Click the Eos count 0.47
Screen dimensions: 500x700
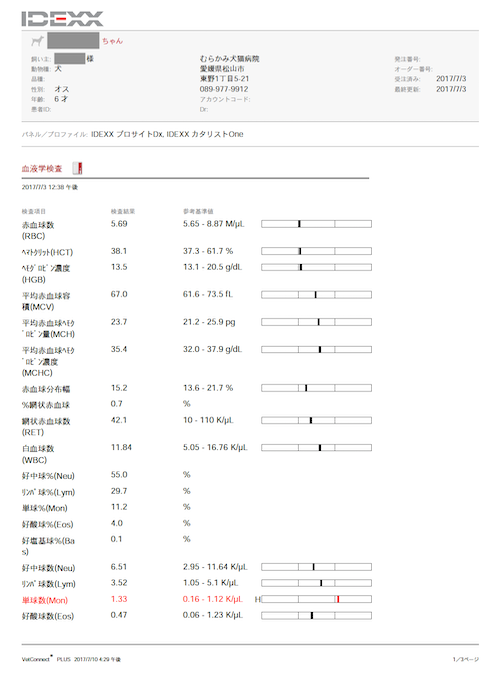119,615
